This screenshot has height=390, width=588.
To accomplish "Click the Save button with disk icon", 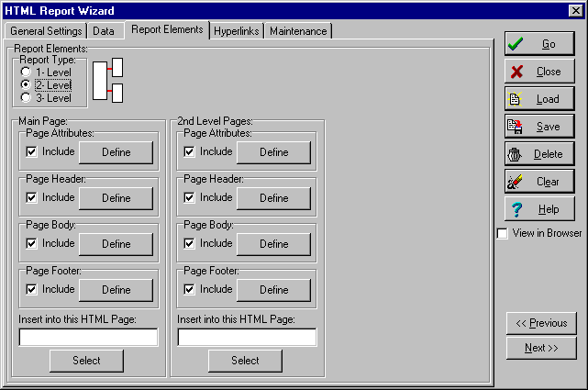I will pyautogui.click(x=539, y=127).
